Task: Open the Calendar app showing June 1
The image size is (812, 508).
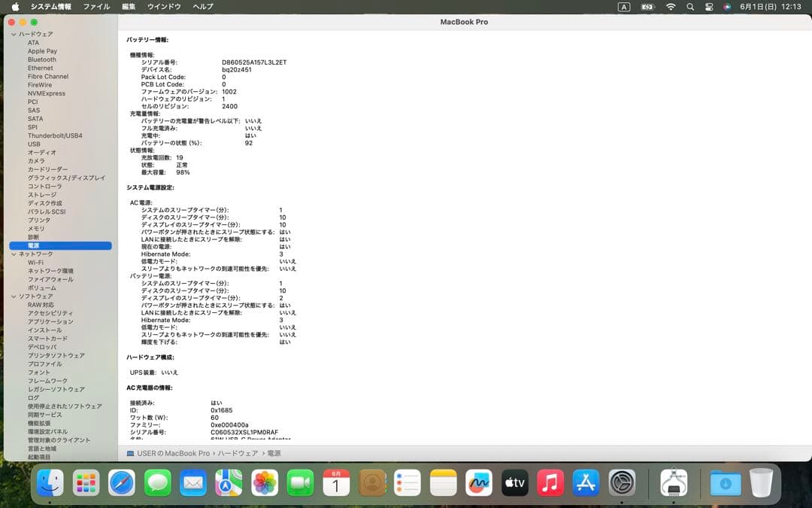Action: (x=336, y=483)
